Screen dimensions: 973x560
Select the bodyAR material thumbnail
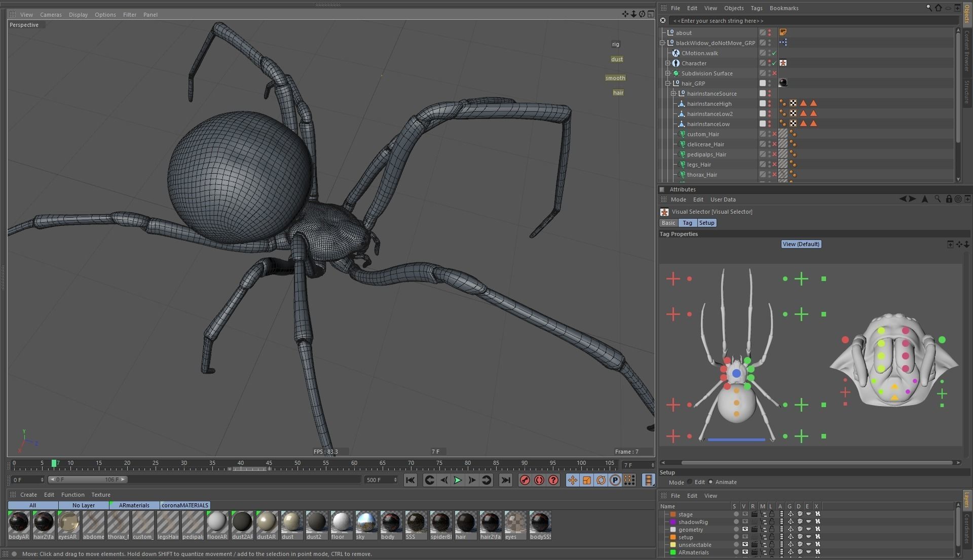tap(19, 525)
